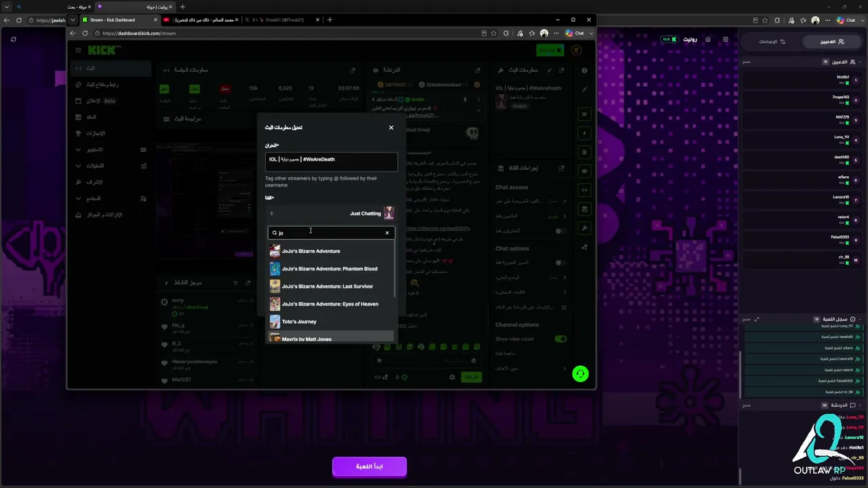Open chat settings gear icon
Image resolution: width=868 pixels, height=488 pixels.
click(452, 377)
